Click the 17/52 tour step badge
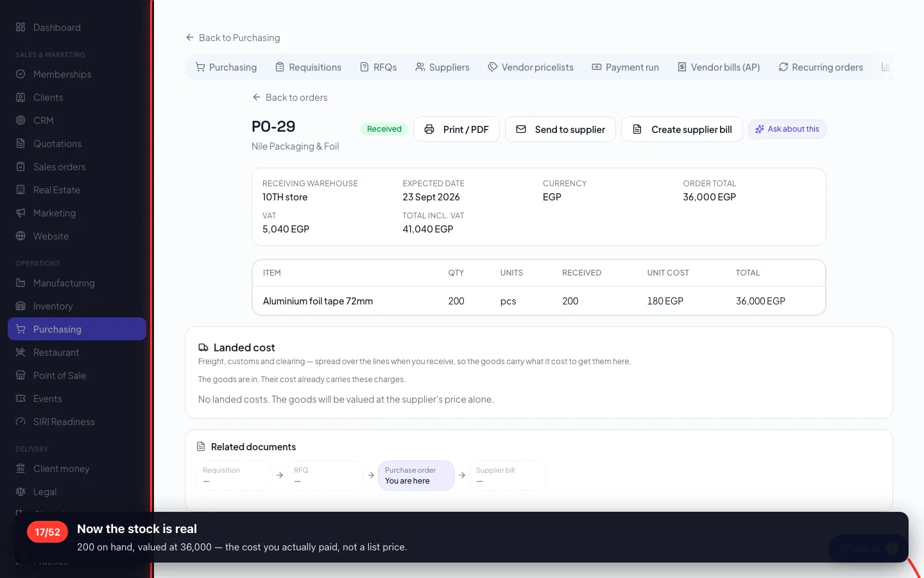Image resolution: width=924 pixels, height=578 pixels. (47, 532)
